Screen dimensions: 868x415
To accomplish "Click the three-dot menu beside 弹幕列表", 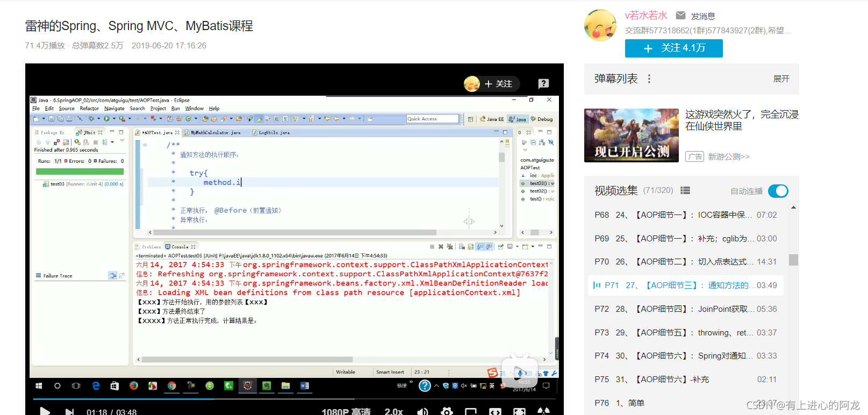I will click(x=649, y=79).
